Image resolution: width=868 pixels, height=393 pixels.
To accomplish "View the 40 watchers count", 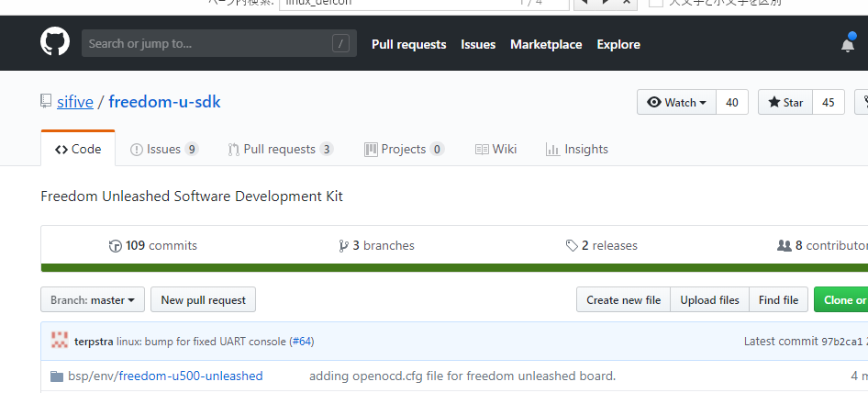I will (x=732, y=102).
